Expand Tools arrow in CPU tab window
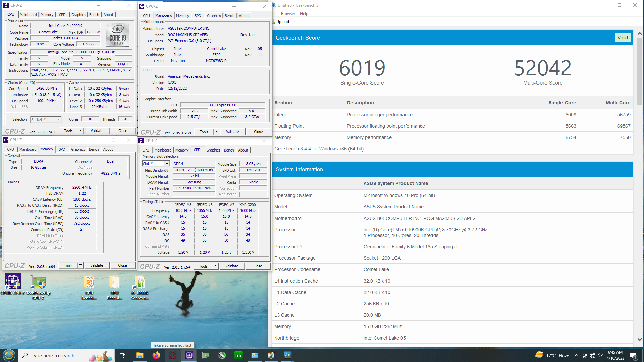 coord(80,131)
